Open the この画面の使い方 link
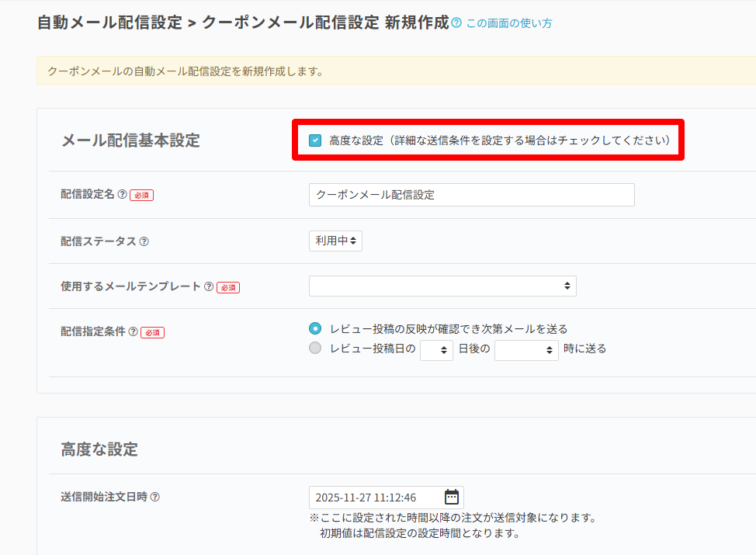The width and height of the screenshot is (756, 555). tap(509, 23)
